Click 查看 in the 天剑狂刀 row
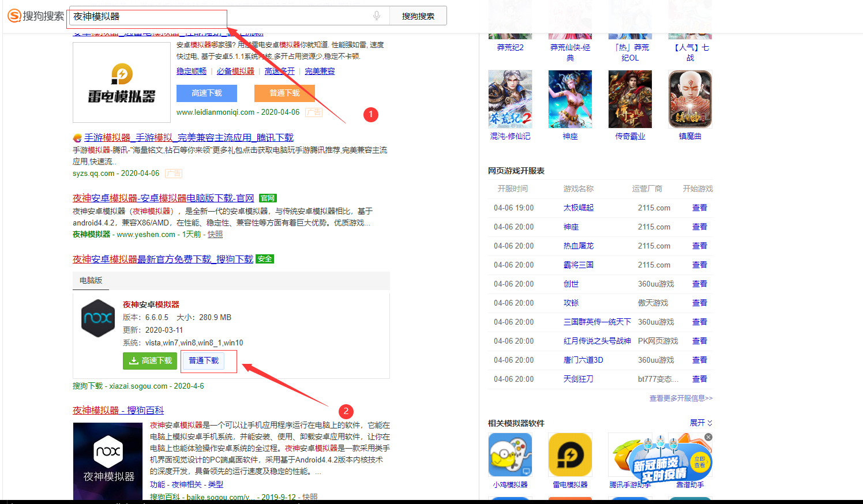The width and height of the screenshot is (863, 504). click(x=700, y=379)
